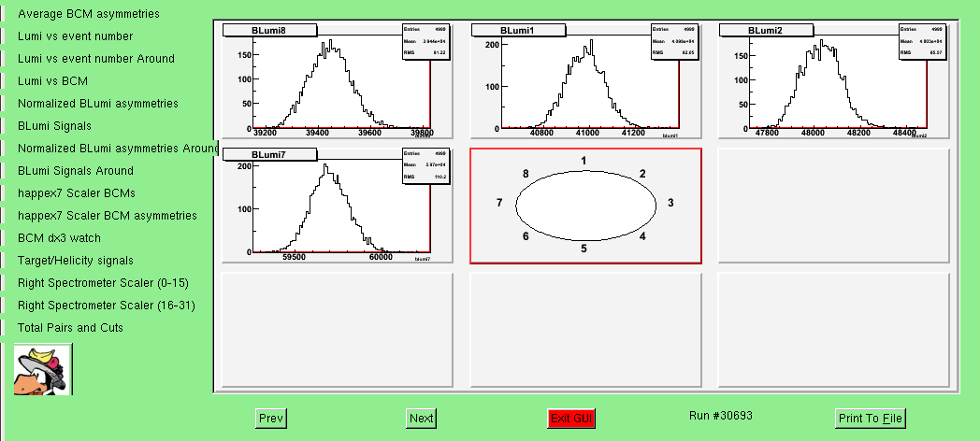Screen dimensions: 980x441
Task: Click number 7 on the ellipse diagram
Action: [499, 203]
